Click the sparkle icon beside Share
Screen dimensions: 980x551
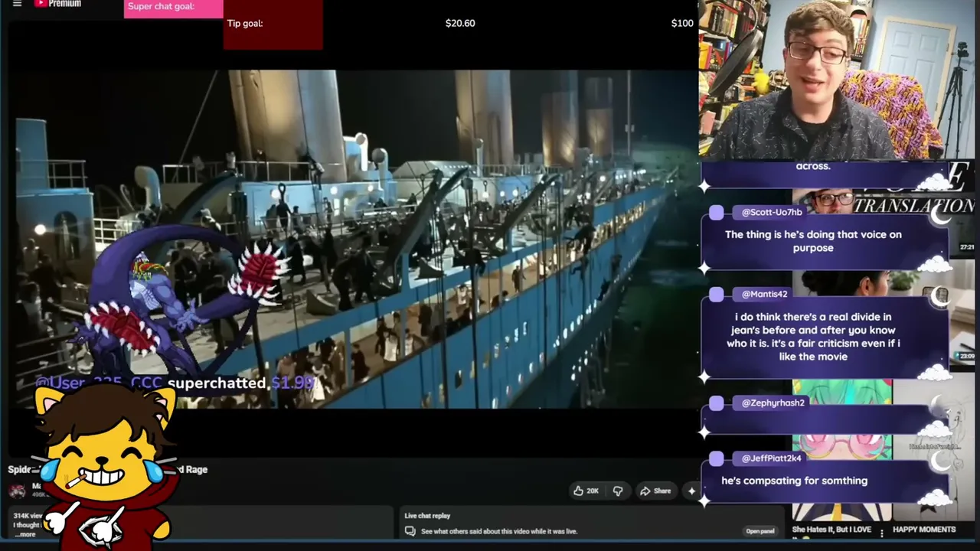coord(691,491)
